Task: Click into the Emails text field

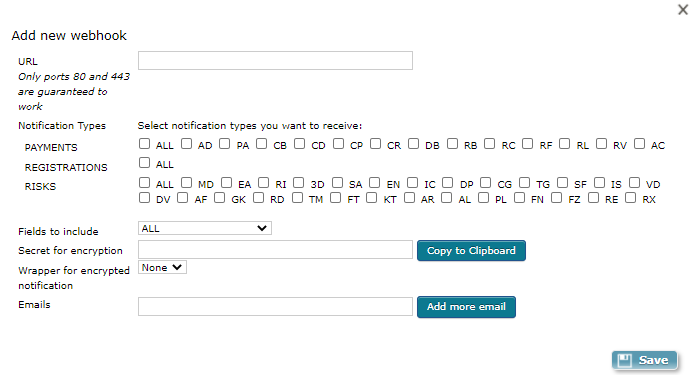Action: coord(275,306)
